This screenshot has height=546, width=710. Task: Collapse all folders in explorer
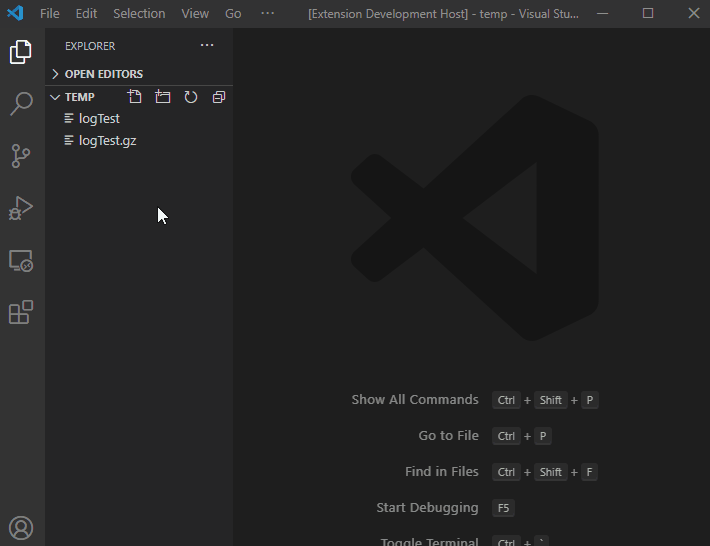(219, 97)
